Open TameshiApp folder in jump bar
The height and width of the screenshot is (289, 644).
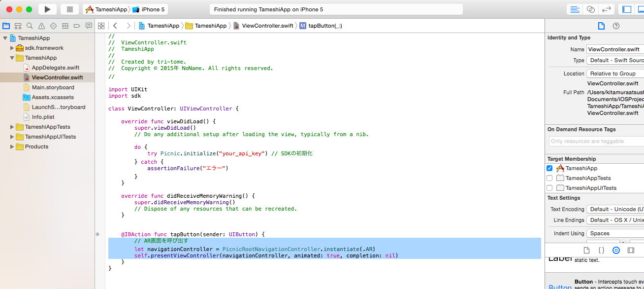coord(206,26)
